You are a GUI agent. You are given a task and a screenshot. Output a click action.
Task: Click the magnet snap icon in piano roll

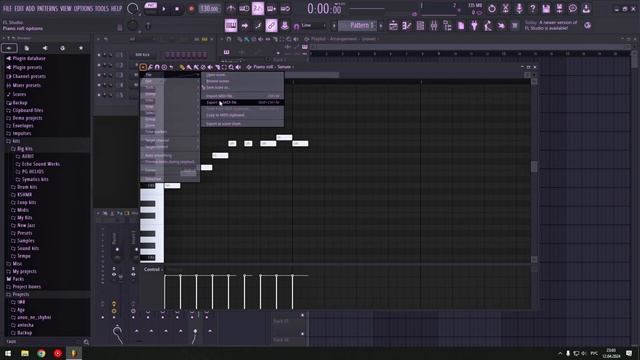(157, 67)
